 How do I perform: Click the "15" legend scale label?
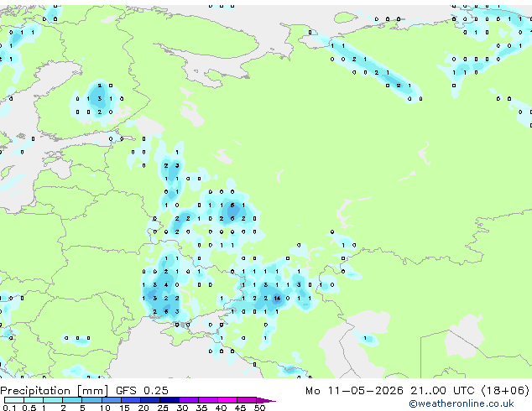click(124, 408)
